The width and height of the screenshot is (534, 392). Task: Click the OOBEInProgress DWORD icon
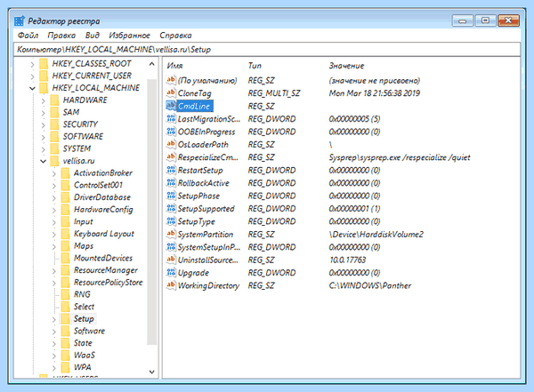(x=171, y=132)
